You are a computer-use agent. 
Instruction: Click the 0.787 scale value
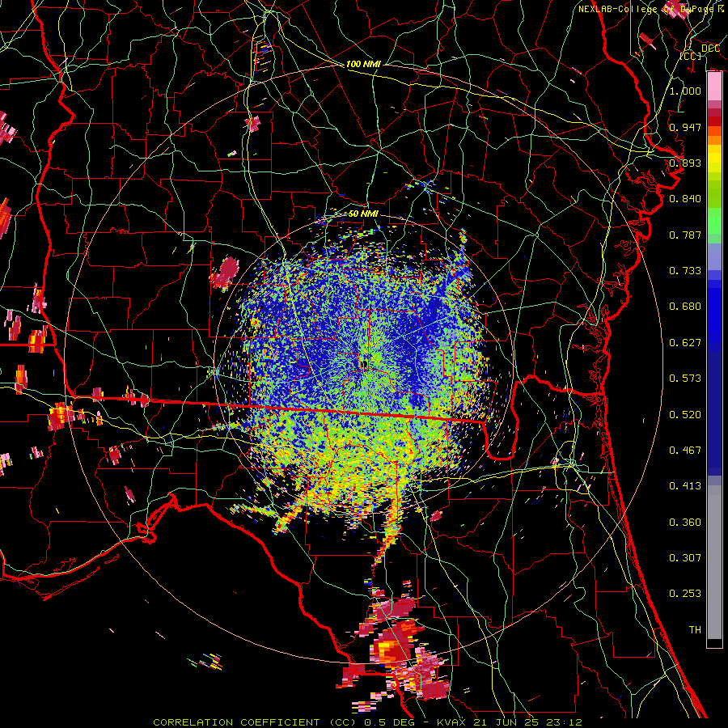point(685,235)
